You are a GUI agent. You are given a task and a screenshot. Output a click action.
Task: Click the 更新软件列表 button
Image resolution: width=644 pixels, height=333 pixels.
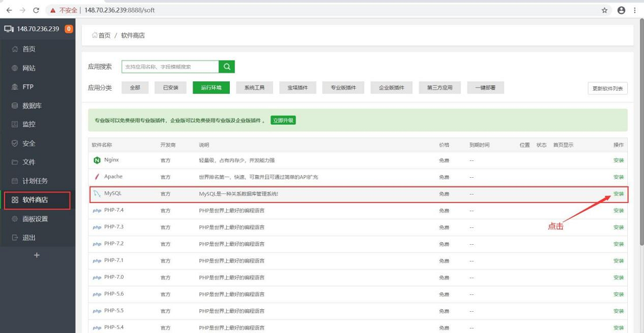[x=607, y=88]
